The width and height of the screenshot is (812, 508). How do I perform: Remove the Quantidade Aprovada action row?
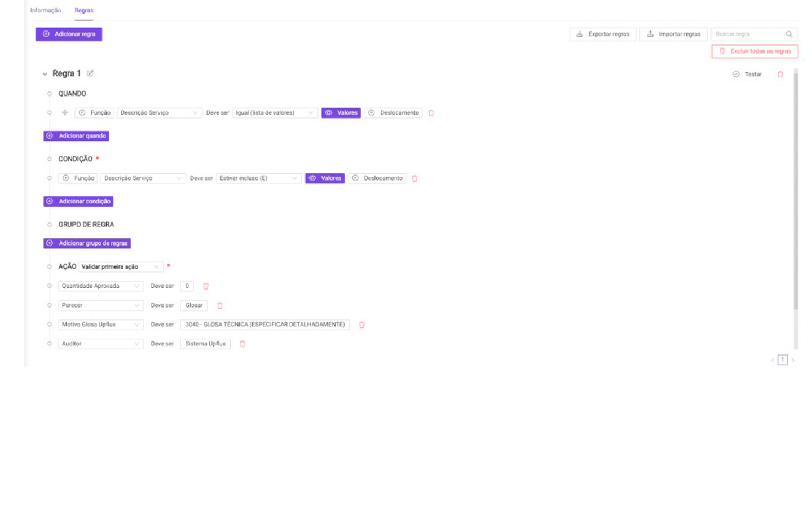coord(206,286)
